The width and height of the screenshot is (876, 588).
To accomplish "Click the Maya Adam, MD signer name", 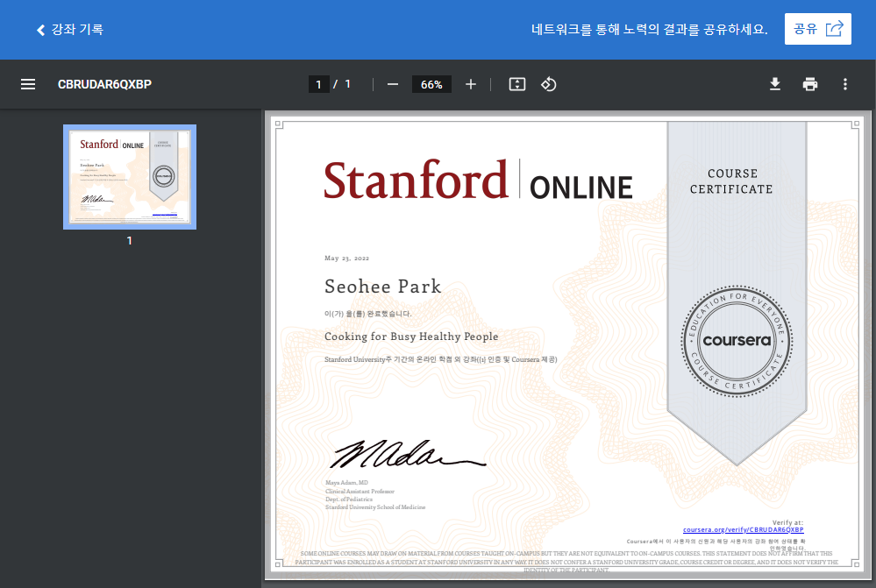I will 346,483.
